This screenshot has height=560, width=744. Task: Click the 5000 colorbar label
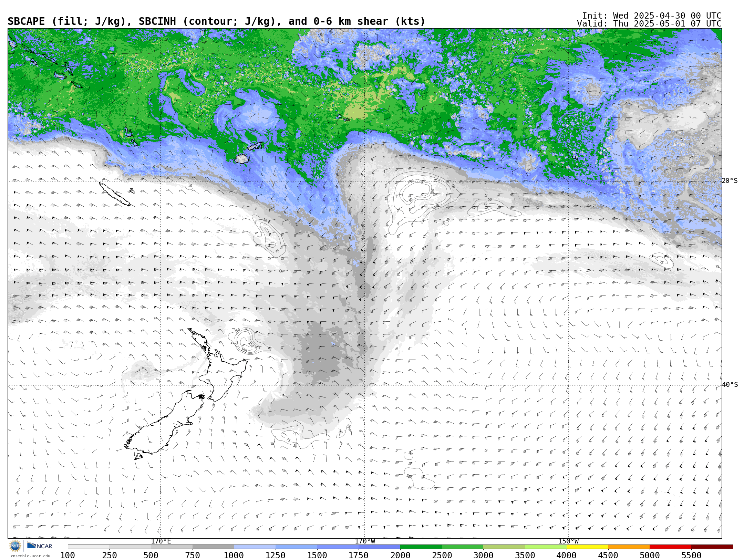click(x=650, y=556)
